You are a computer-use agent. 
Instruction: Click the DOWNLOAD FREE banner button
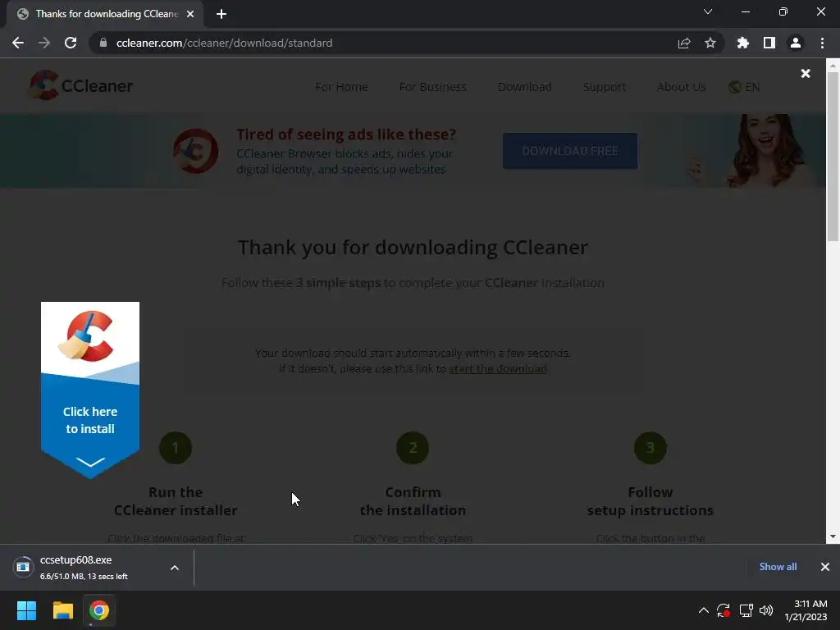pyautogui.click(x=570, y=151)
